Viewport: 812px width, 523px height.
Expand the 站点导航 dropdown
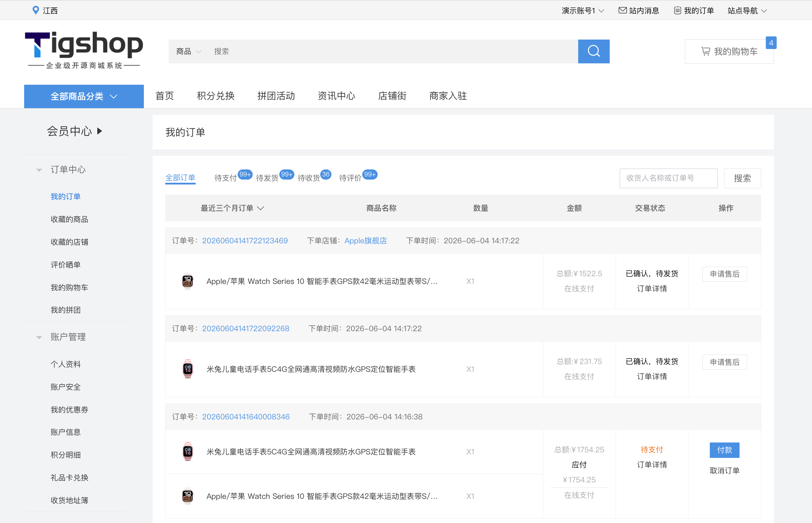(747, 11)
